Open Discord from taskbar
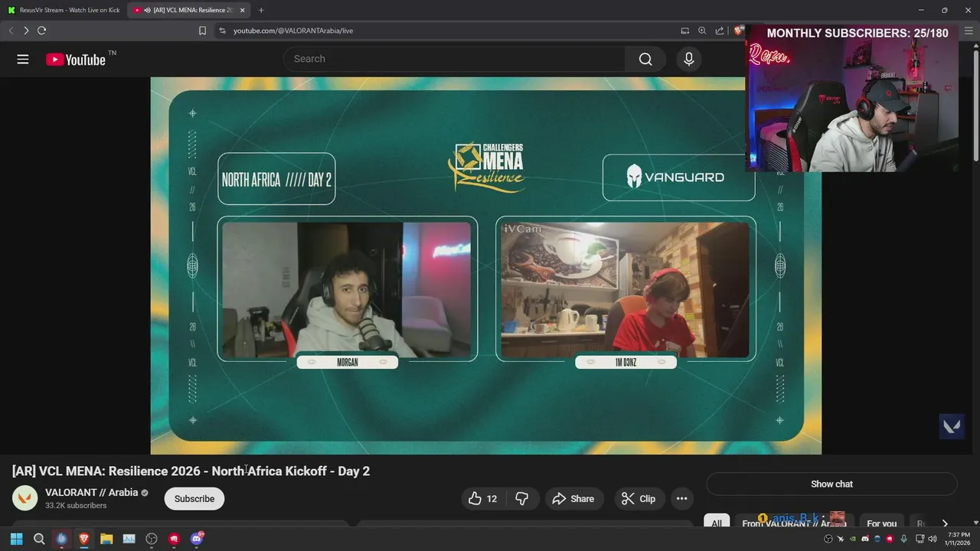The height and width of the screenshot is (551, 980). coord(197,539)
